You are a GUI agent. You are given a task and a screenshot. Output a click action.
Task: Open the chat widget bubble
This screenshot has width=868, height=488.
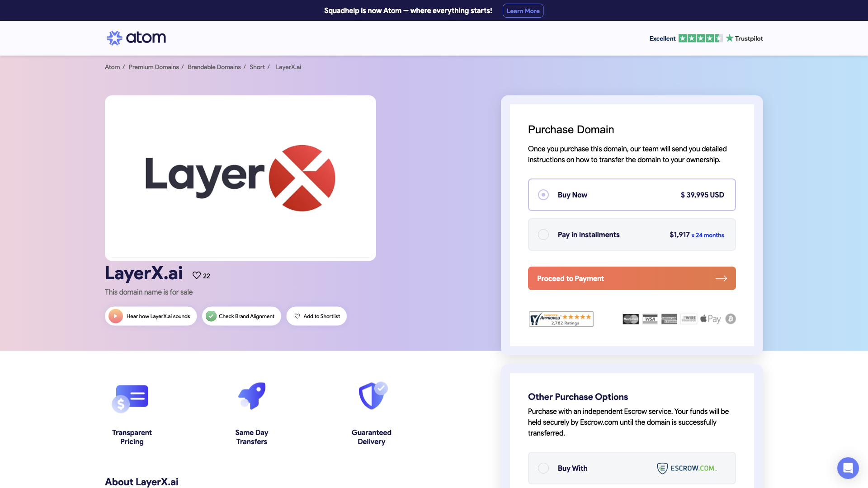[x=848, y=468]
